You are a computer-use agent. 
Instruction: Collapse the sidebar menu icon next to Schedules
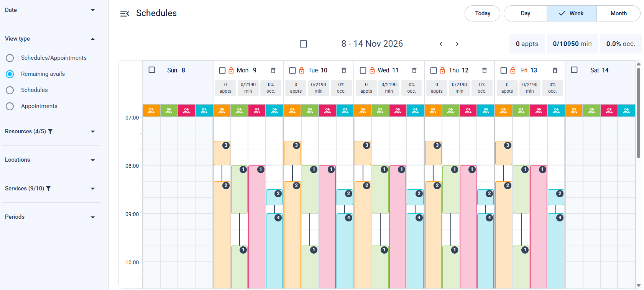125,13
